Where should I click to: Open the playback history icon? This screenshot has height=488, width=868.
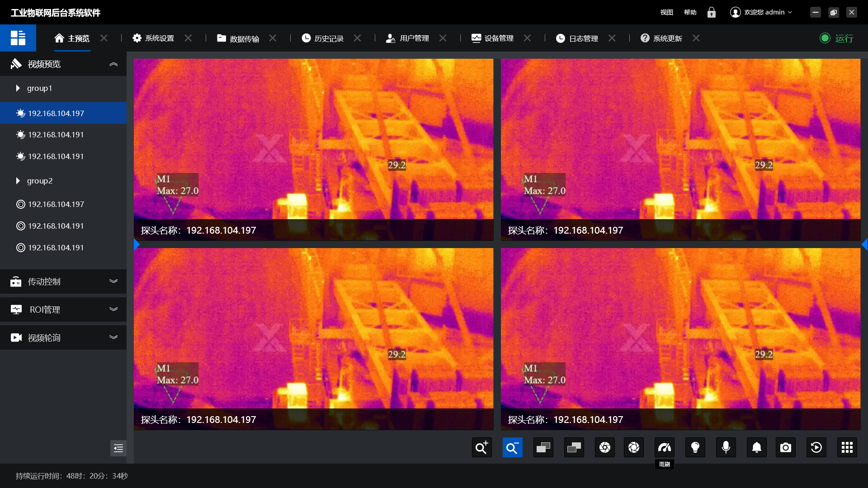[x=816, y=447]
